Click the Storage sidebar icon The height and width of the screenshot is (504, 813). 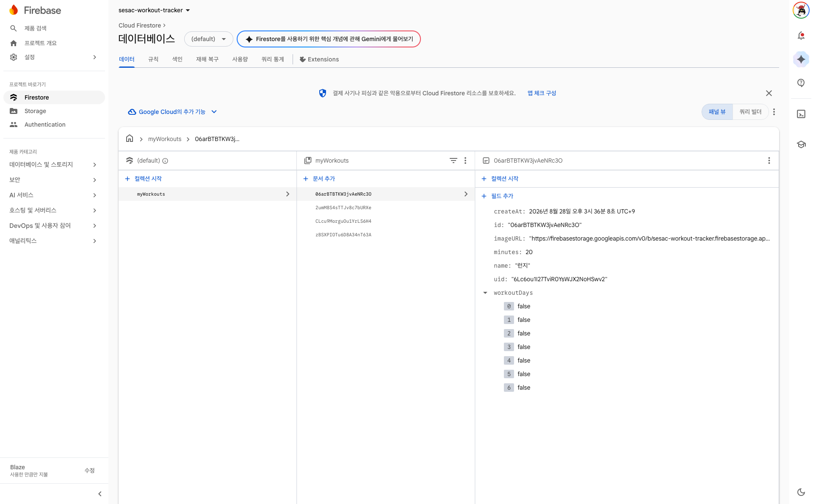14,111
